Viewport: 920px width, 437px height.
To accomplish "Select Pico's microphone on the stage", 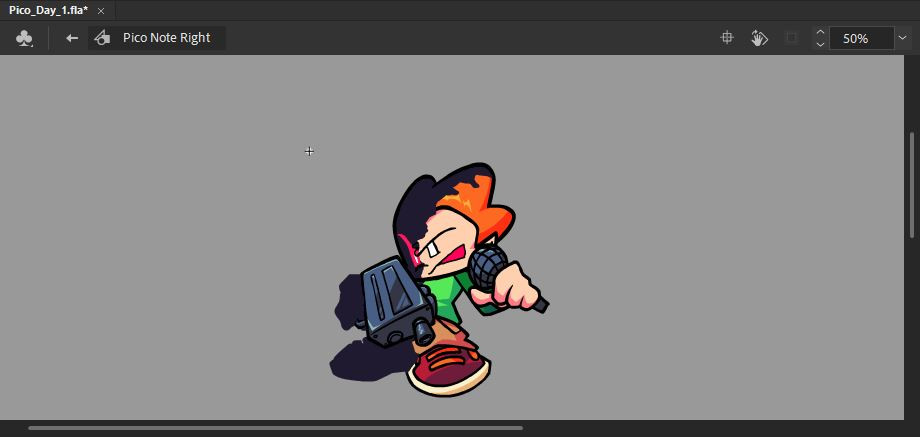I will point(488,266).
